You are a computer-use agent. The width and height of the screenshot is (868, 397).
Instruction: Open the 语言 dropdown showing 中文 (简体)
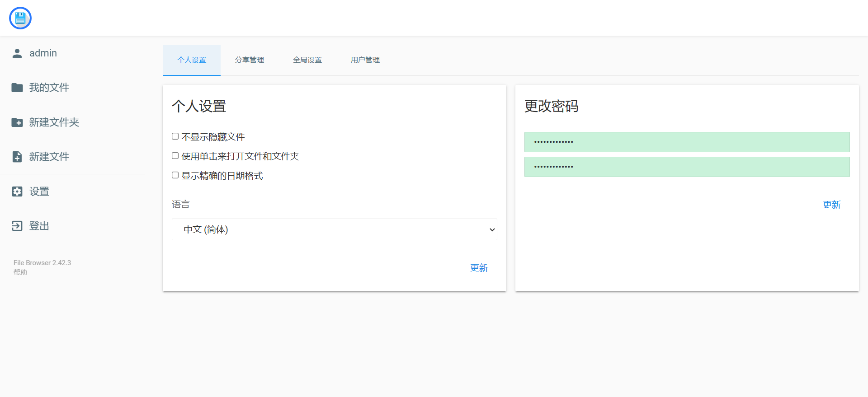pos(334,229)
